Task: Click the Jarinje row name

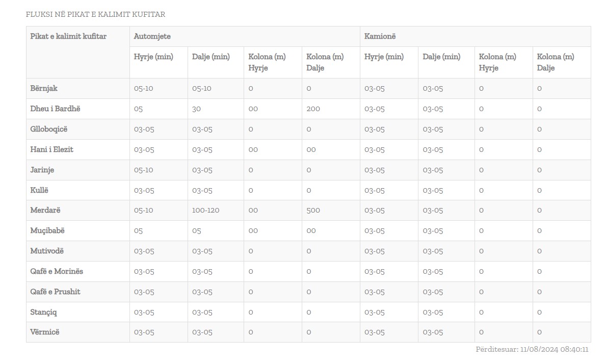Action: 42,170
